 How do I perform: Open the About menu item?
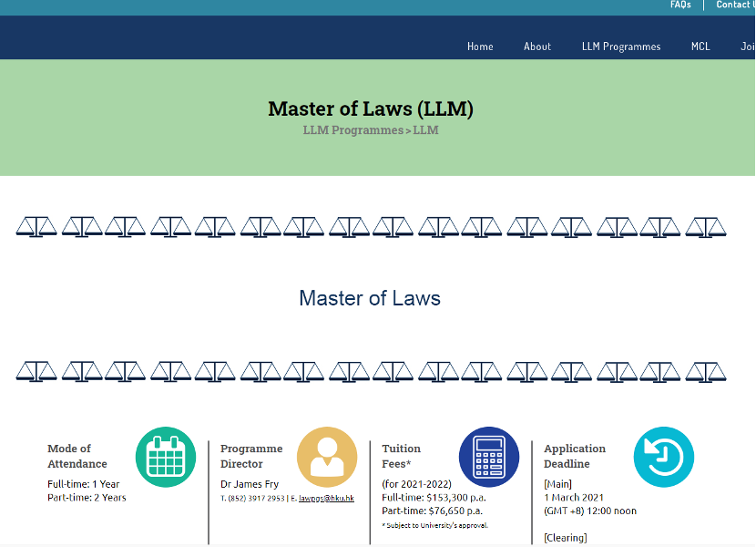537,46
